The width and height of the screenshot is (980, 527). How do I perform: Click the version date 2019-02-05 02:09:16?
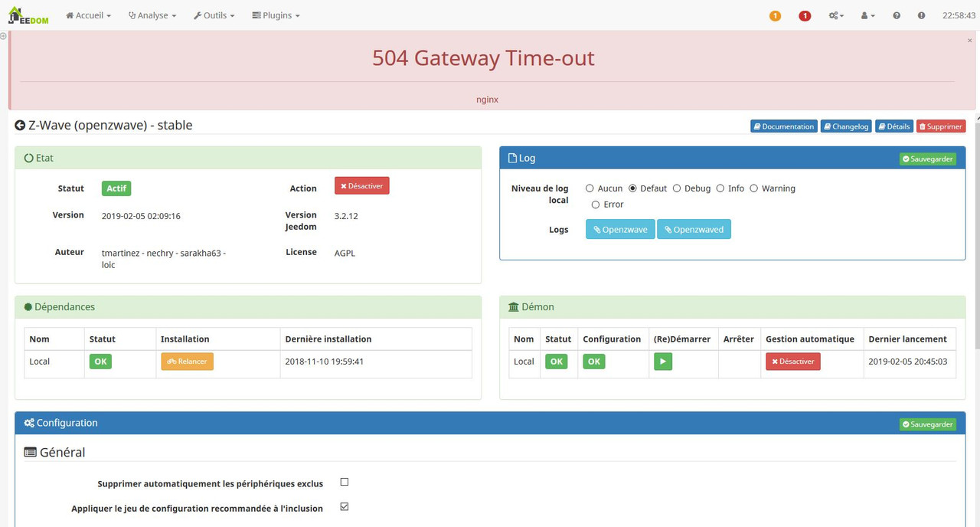[x=141, y=216]
